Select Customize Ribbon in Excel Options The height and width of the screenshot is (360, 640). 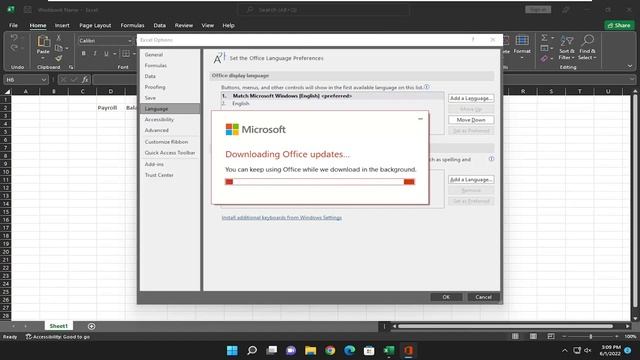(170, 142)
